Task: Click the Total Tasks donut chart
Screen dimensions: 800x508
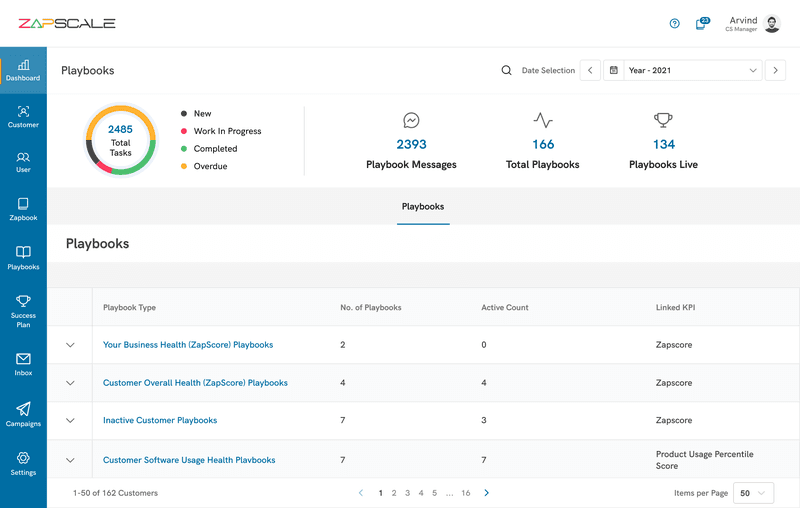Action: click(121, 140)
